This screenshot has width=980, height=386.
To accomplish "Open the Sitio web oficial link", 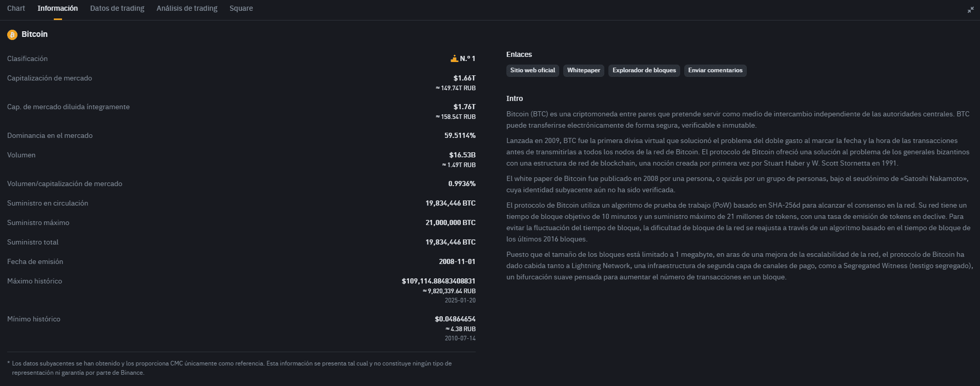I will pos(533,70).
